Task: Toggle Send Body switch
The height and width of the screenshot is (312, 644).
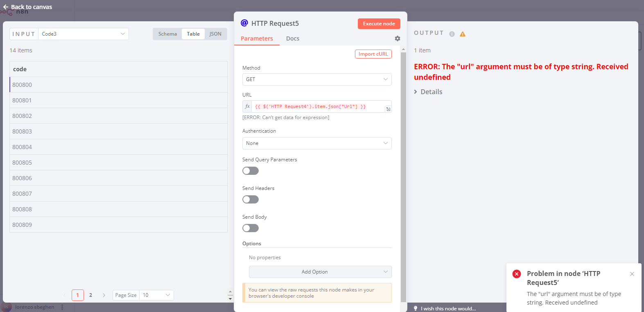Action: [x=251, y=228]
